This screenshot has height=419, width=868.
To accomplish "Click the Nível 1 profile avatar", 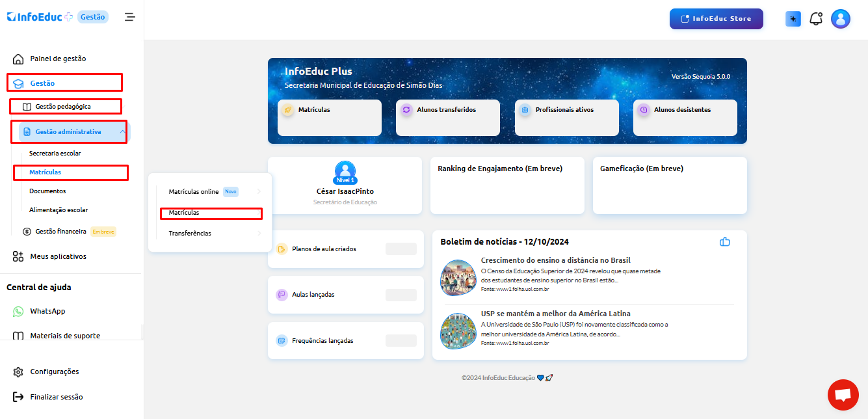I will 345,172.
